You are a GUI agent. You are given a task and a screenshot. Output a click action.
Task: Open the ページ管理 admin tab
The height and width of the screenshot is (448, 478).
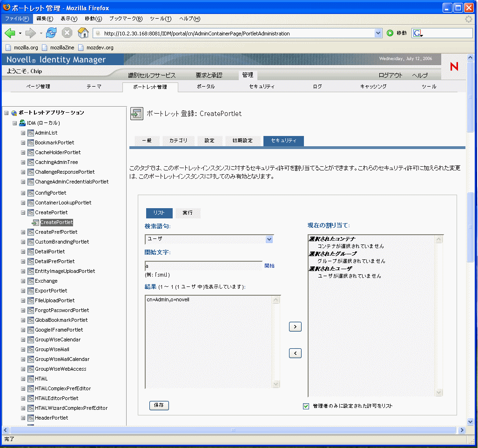coord(38,87)
